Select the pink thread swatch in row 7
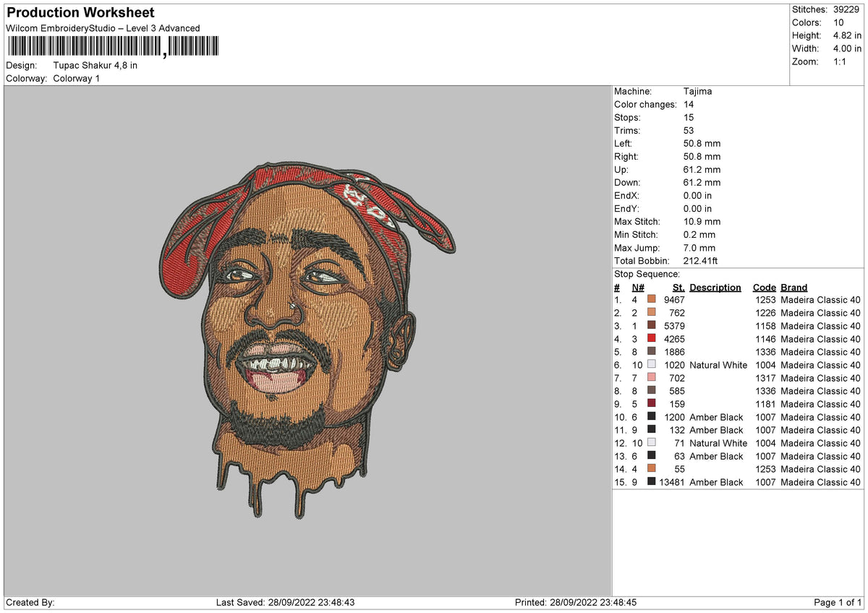The image size is (868, 613). [652, 378]
